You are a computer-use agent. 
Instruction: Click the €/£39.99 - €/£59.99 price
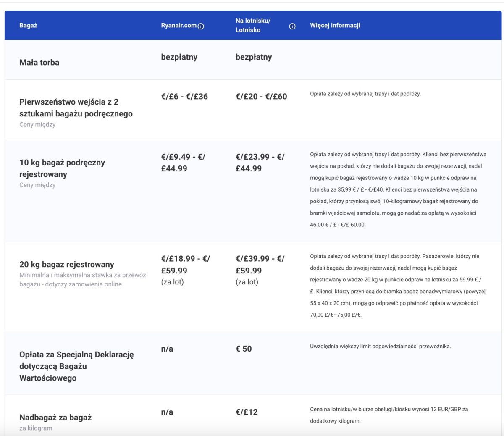click(260, 265)
